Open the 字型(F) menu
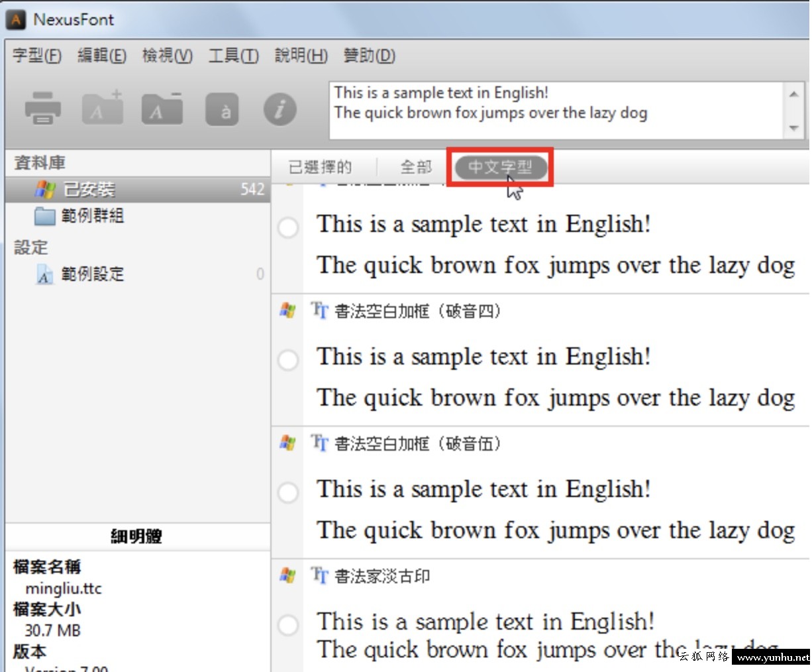 (37, 56)
